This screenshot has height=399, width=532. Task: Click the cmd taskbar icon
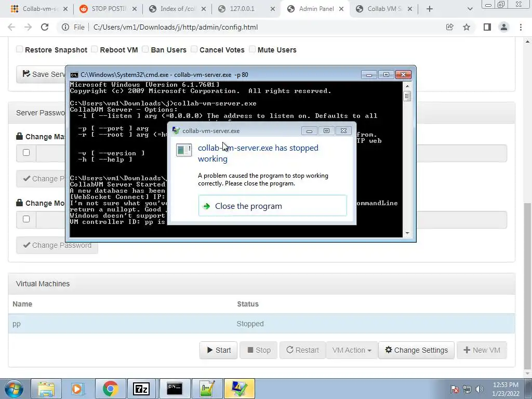175,389
